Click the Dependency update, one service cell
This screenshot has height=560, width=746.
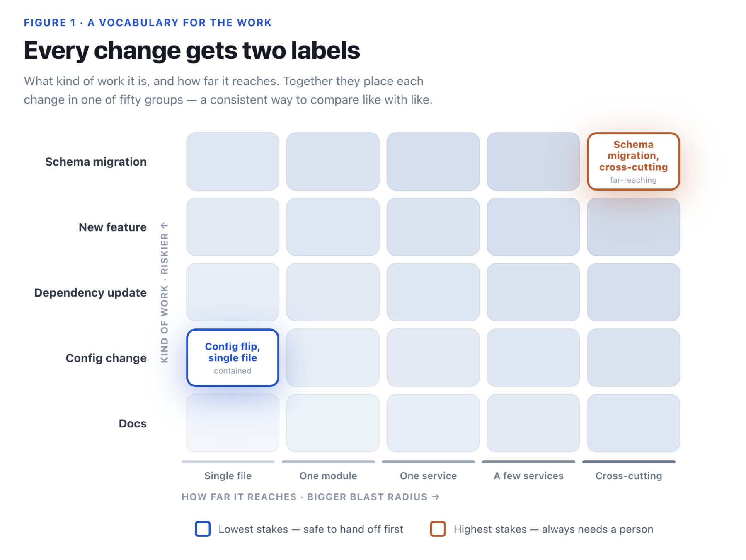pos(433,292)
